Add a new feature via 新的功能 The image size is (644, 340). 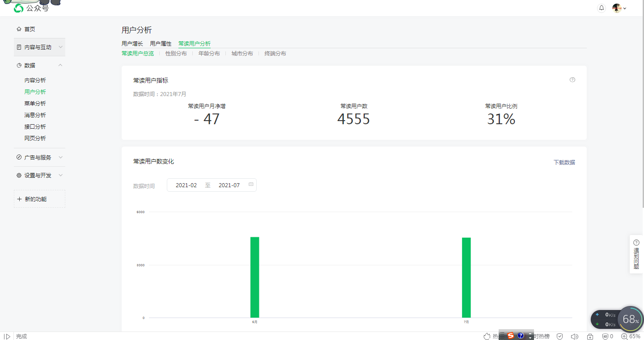tap(39, 199)
